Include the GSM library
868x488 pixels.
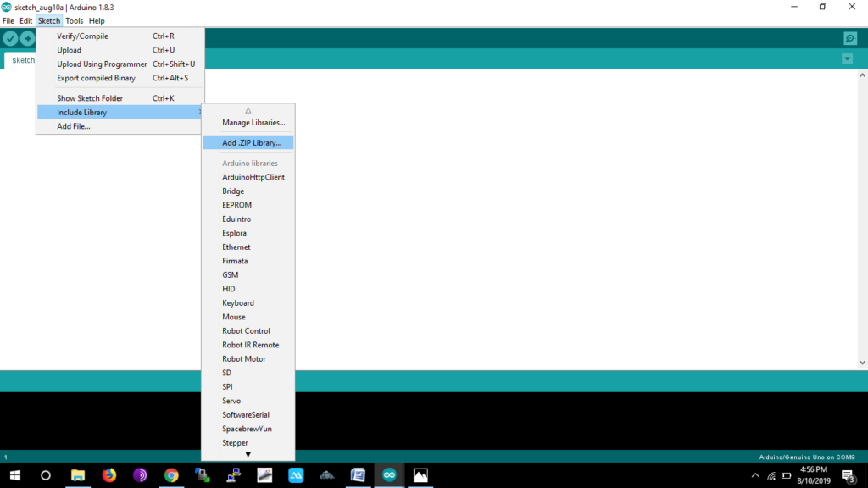(x=248, y=275)
